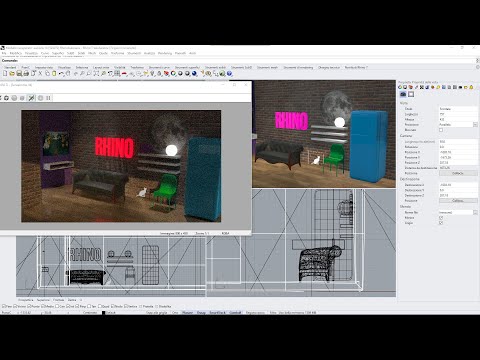
Task: Open the Nome file browse control
Action: [475, 212]
